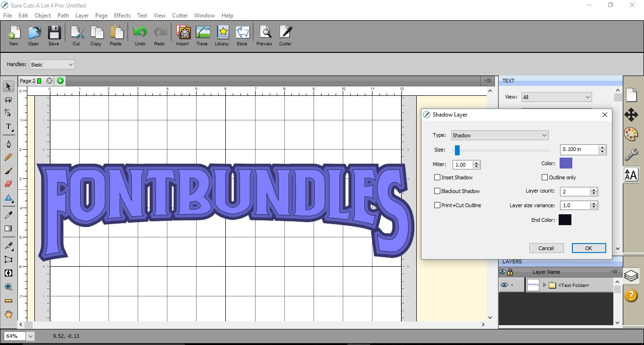
Task: Select the Text tool in left toolbar
Action: (x=8, y=127)
